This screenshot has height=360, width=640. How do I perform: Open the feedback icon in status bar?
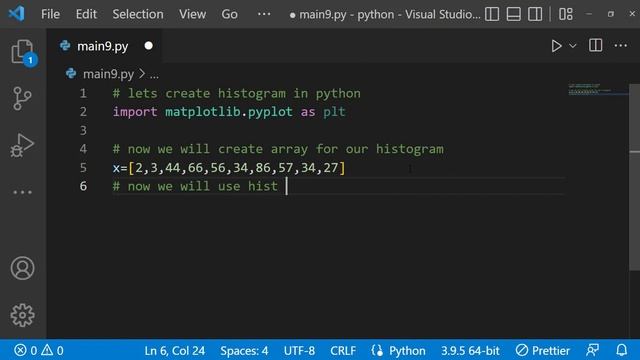(x=593, y=350)
